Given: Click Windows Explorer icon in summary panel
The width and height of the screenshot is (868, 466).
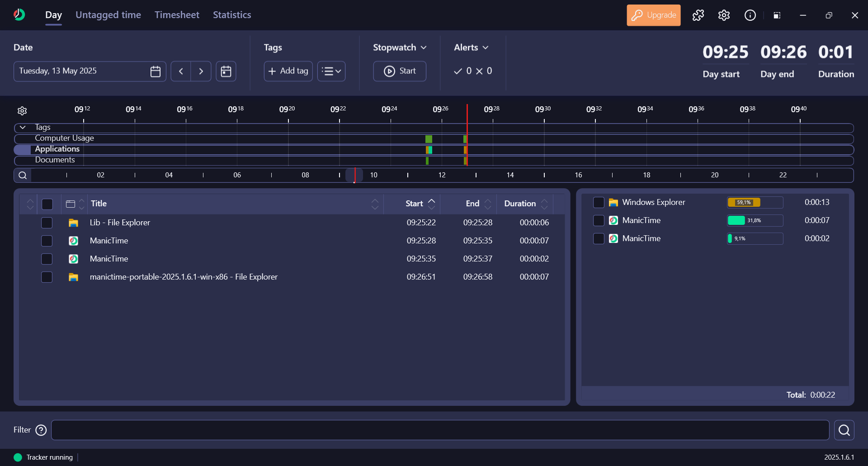Looking at the screenshot, I should [x=613, y=202].
